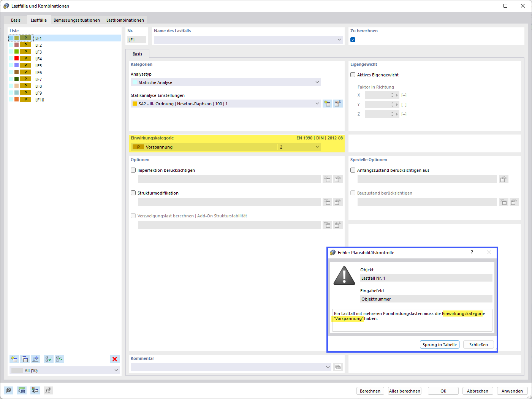Open the help search icon at bottom left
The height and width of the screenshot is (399, 532).
[x=8, y=390]
